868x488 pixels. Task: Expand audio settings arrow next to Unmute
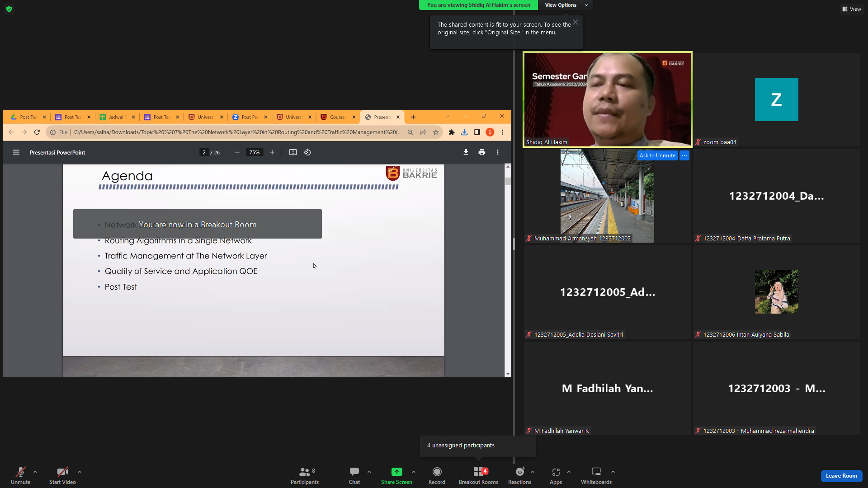point(35,472)
